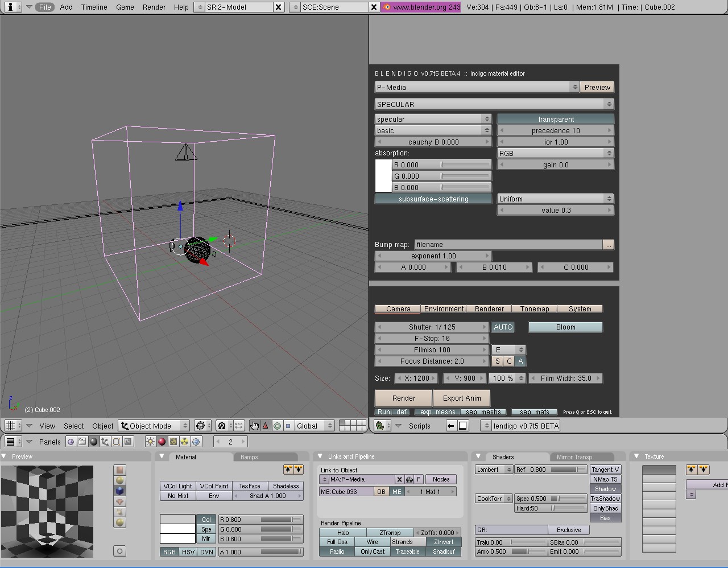Switch to the Environment tab
The image size is (728, 568).
point(444,308)
